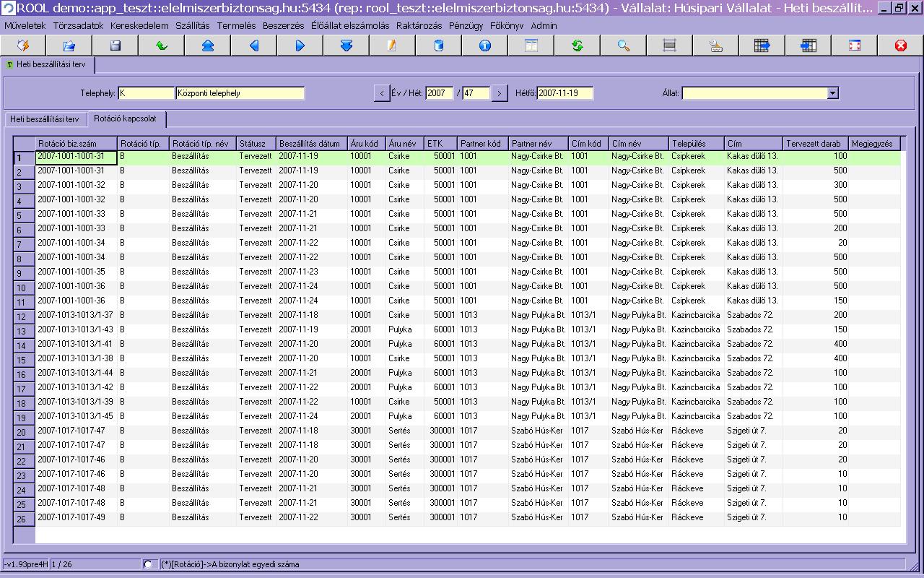The width and height of the screenshot is (924, 578).
Task: Click the previous week '<' button
Action: tap(382, 93)
